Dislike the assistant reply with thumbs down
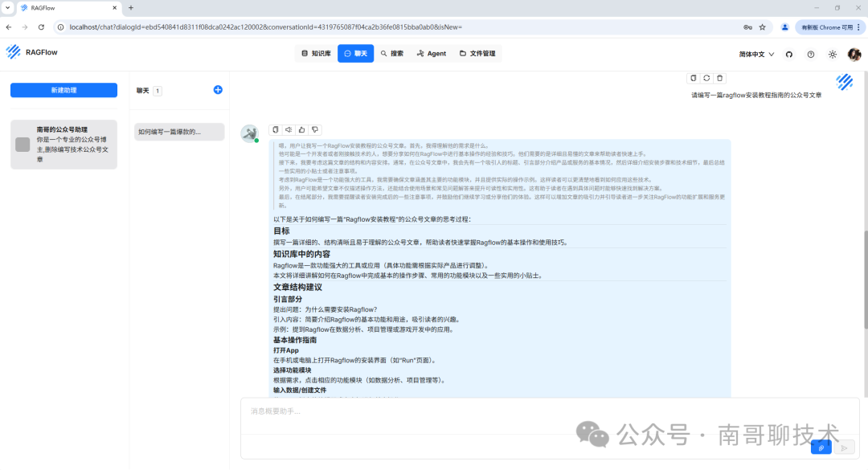The width and height of the screenshot is (868, 470). (x=315, y=129)
